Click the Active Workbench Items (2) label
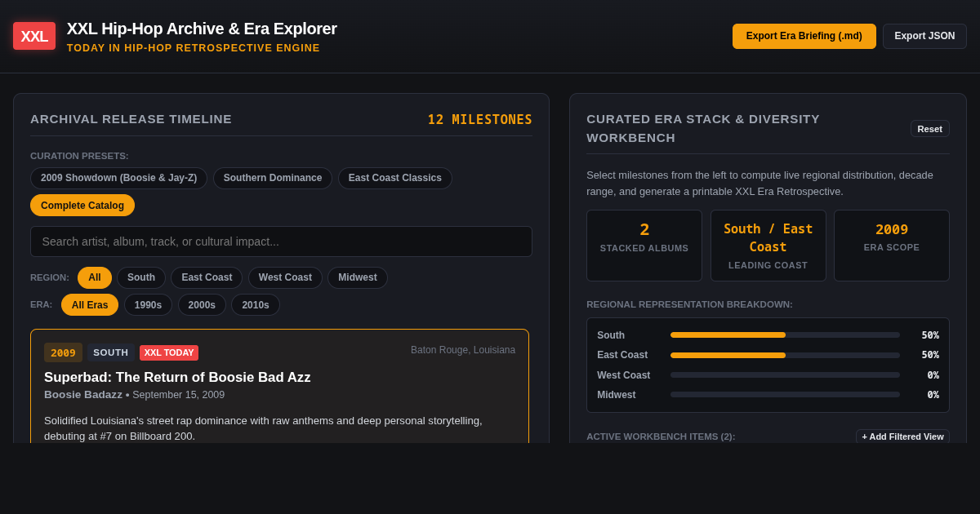 (x=661, y=436)
